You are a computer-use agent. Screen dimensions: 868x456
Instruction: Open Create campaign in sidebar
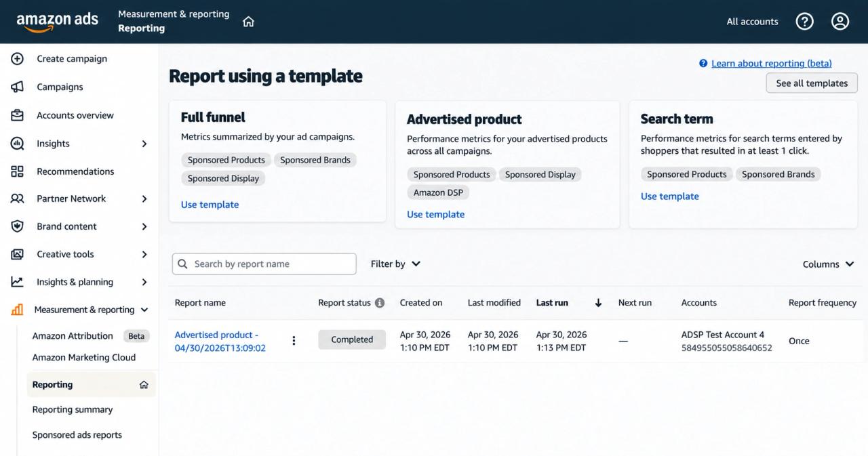pos(72,59)
